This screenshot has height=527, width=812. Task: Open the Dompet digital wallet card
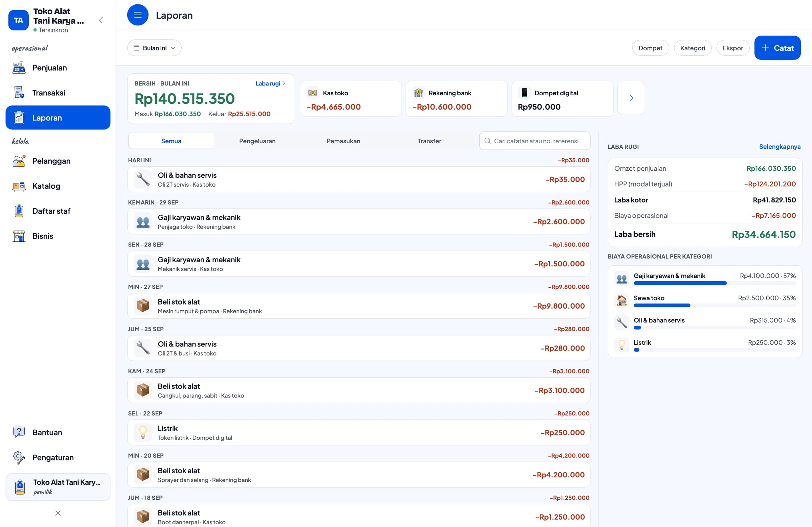(x=562, y=99)
